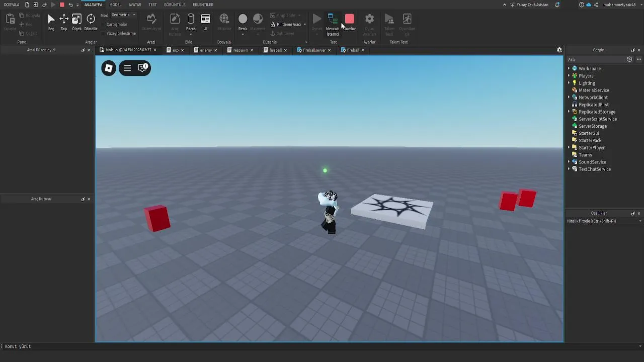Open Yapay Zekâ Asistan
Image resolution: width=644 pixels, height=362 pixels.
coord(529,5)
